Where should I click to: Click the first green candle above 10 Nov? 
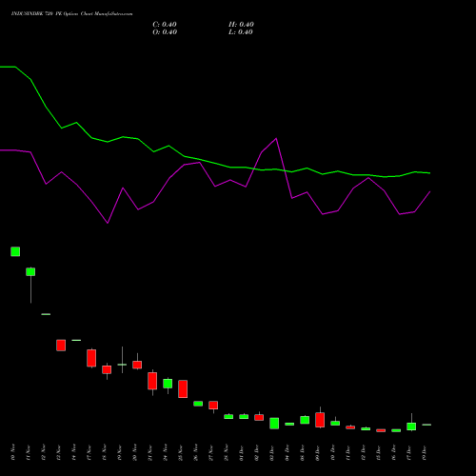[15, 251]
